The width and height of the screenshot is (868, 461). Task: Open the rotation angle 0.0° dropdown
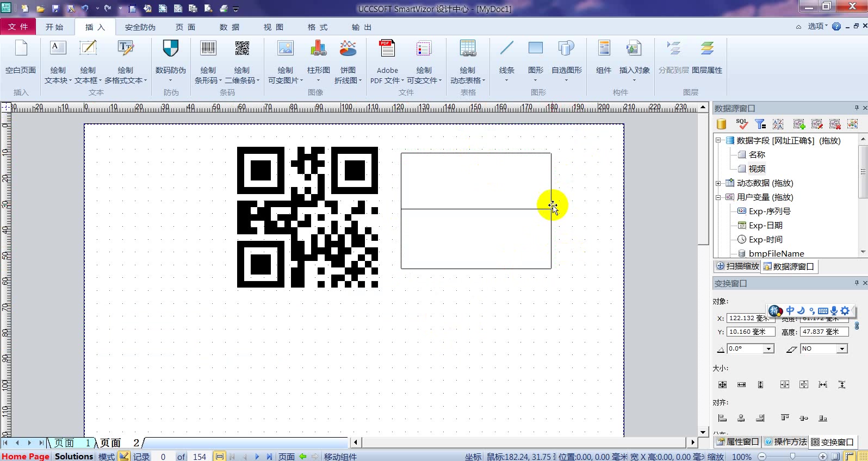[x=769, y=348]
